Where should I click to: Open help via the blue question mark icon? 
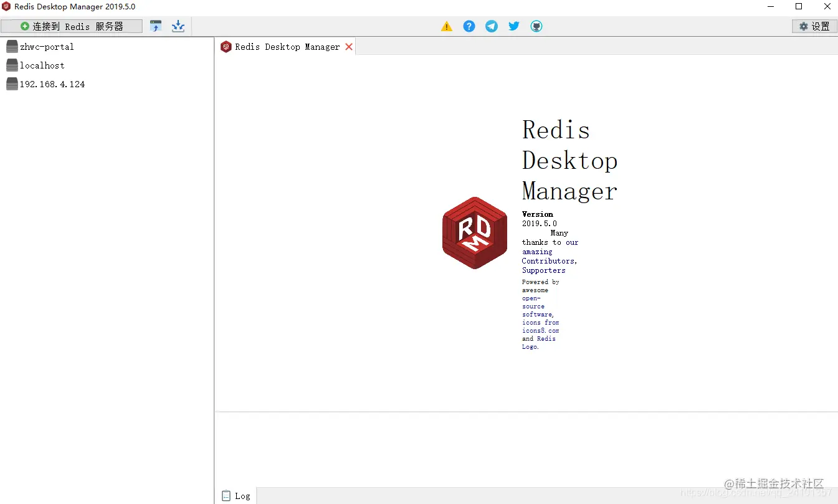(x=469, y=26)
